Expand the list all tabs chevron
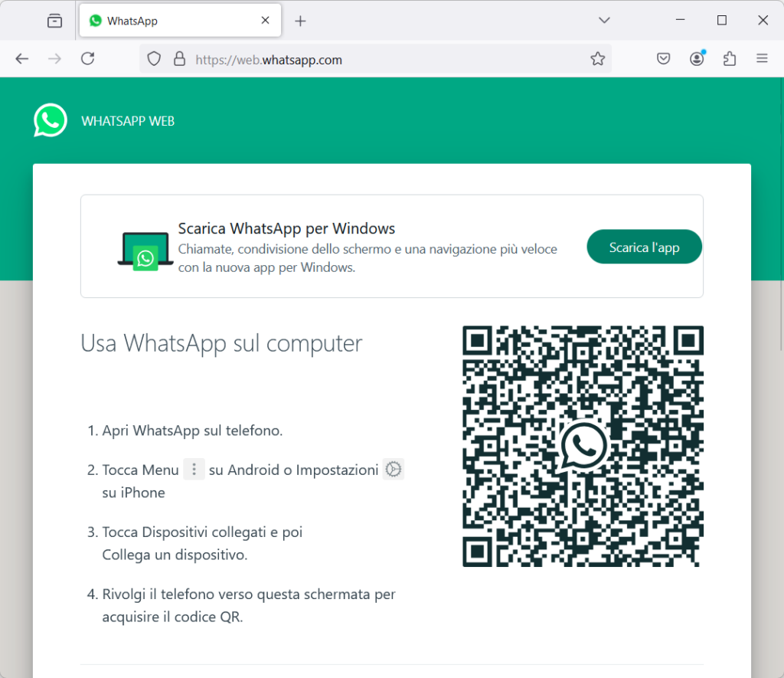This screenshot has width=784, height=678. tap(604, 21)
